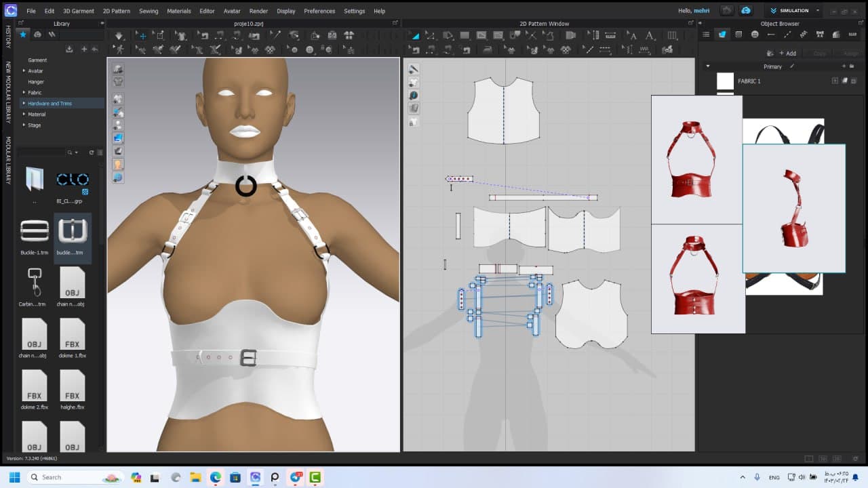Click the walking figure icon in 3D toolbar
Screen dimensions: 868x488
click(120, 49)
